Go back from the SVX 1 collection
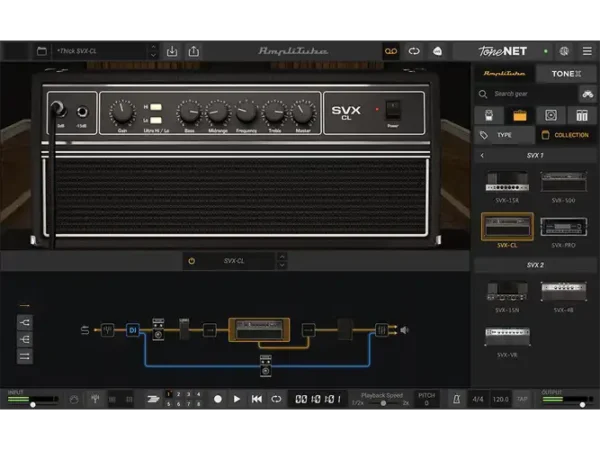Viewport: 600px width, 450px height. click(482, 156)
